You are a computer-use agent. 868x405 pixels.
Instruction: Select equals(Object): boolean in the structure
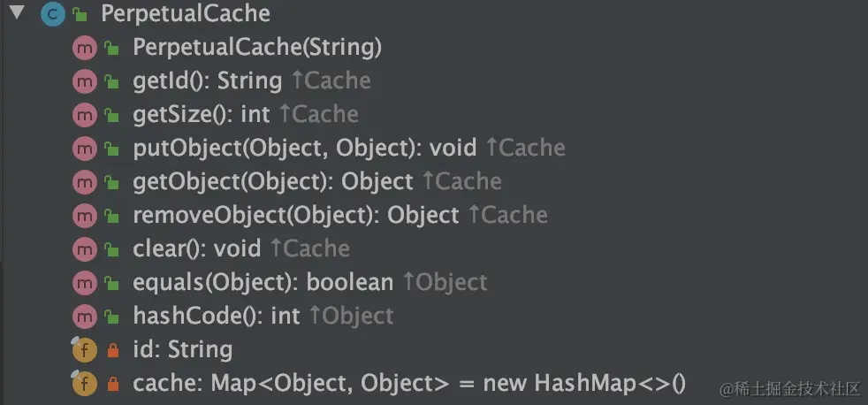pyautogui.click(x=263, y=283)
